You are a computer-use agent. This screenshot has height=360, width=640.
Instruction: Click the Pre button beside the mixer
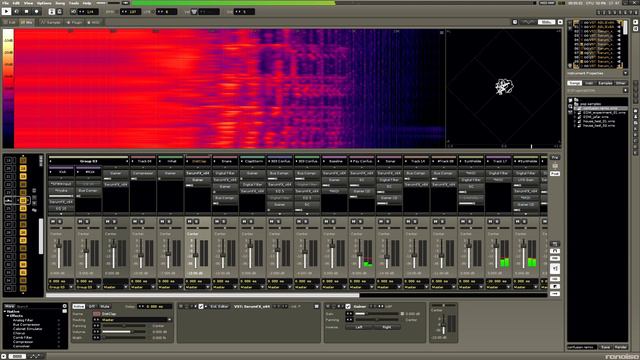pos(555,158)
